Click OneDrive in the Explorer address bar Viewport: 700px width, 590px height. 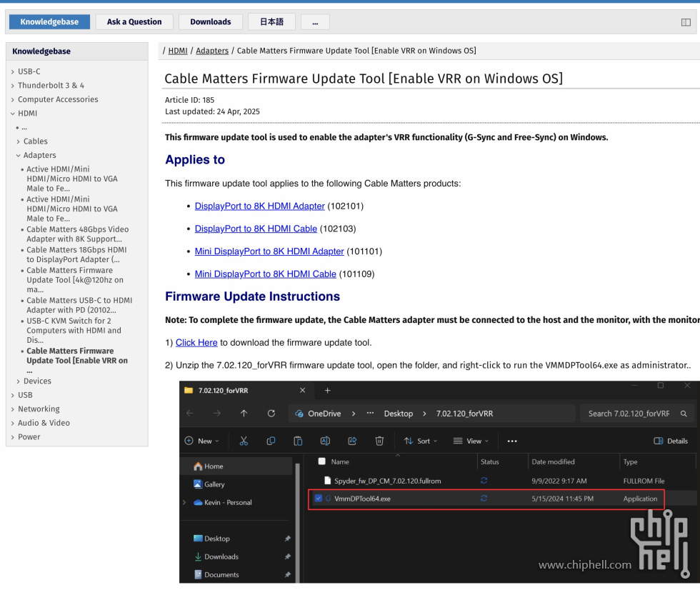(x=324, y=414)
